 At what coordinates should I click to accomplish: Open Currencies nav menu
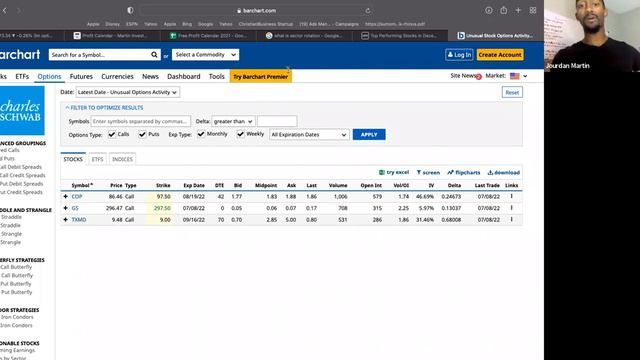point(117,76)
